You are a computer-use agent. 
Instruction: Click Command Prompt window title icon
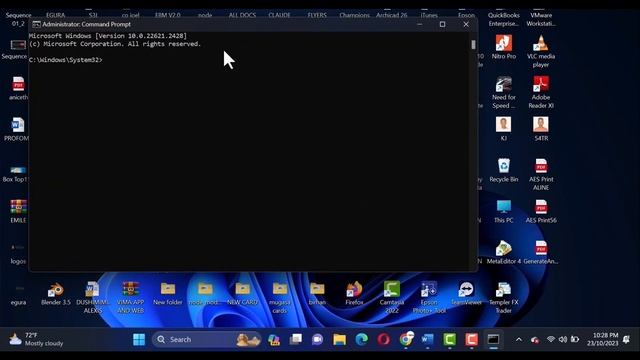pyautogui.click(x=36, y=24)
